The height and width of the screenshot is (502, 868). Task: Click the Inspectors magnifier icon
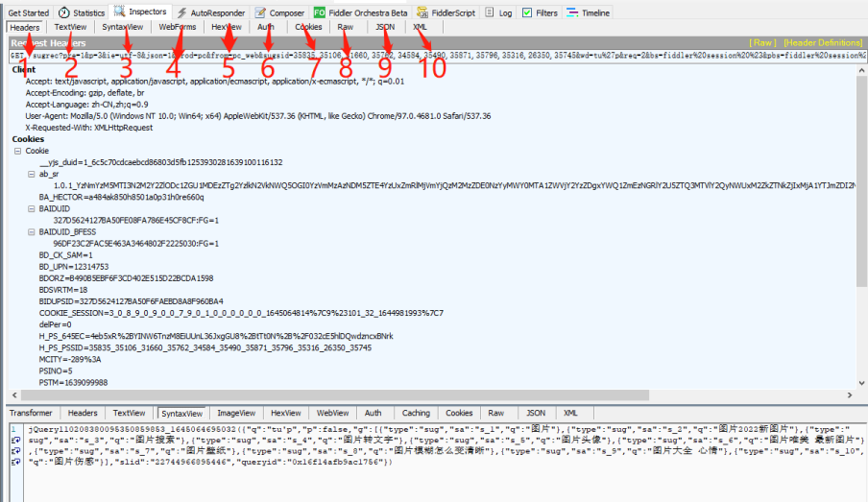pyautogui.click(x=119, y=12)
